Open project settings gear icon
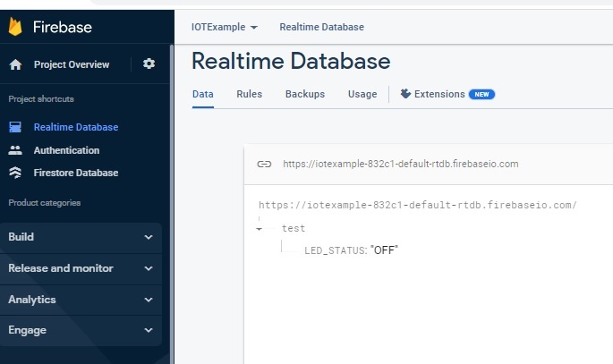 point(149,64)
